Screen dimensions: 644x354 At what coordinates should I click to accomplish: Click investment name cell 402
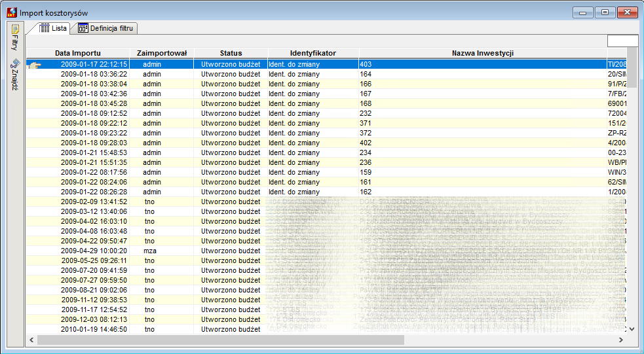point(483,143)
